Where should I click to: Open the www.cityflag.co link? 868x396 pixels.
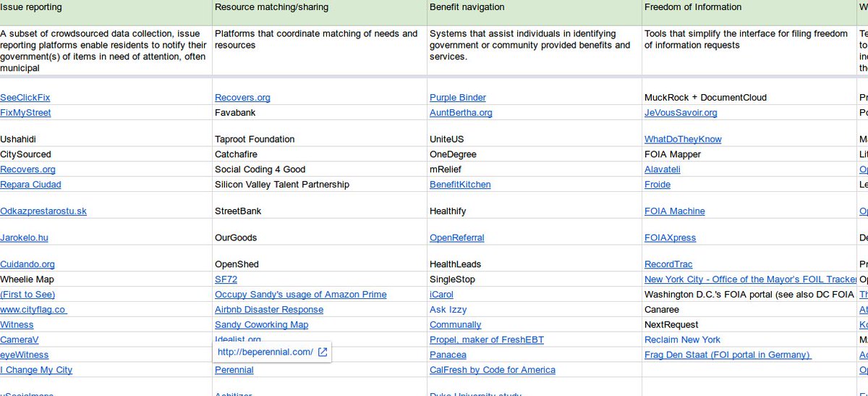pos(33,310)
